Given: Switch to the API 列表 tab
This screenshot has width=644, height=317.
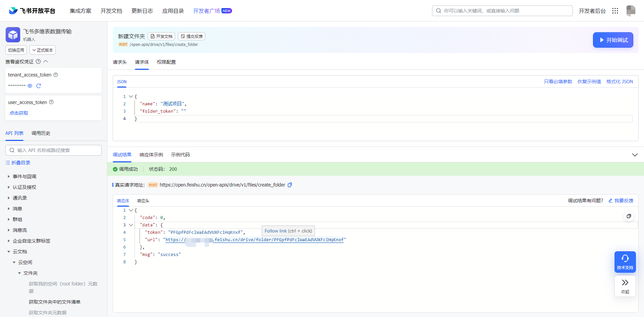Looking at the screenshot, I should click(14, 133).
